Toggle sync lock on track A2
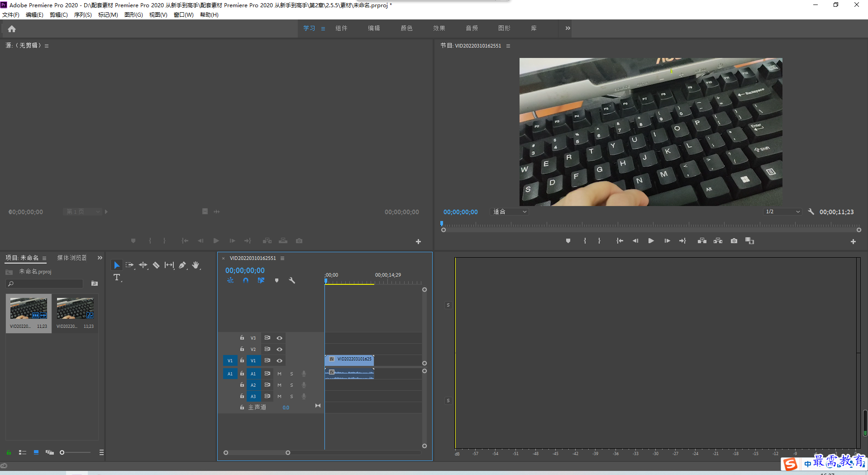868x475 pixels. point(267,385)
